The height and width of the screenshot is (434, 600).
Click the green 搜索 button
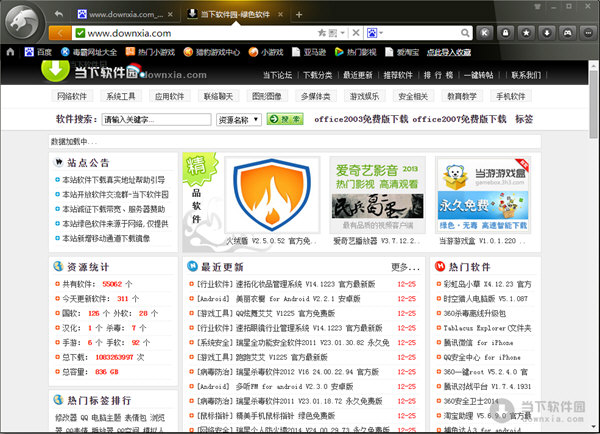coord(285,119)
